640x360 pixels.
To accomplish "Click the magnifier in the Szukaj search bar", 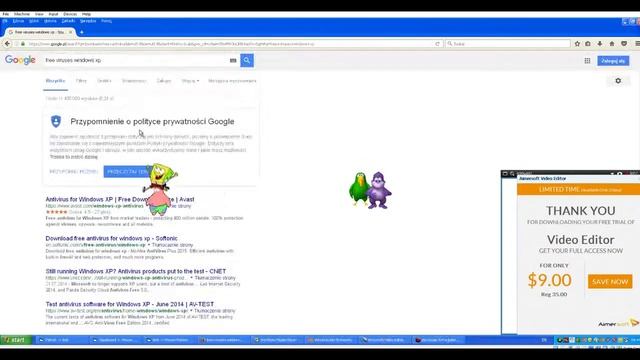I will (450, 44).
